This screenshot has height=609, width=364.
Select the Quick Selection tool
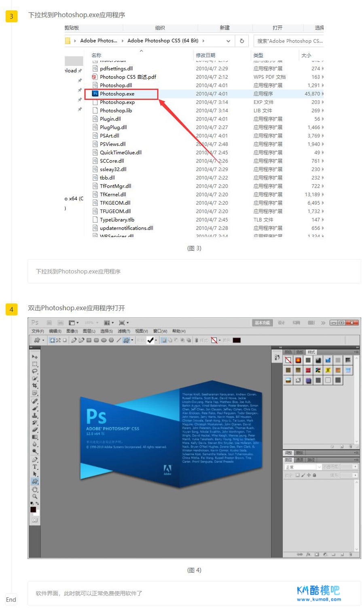click(x=35, y=379)
